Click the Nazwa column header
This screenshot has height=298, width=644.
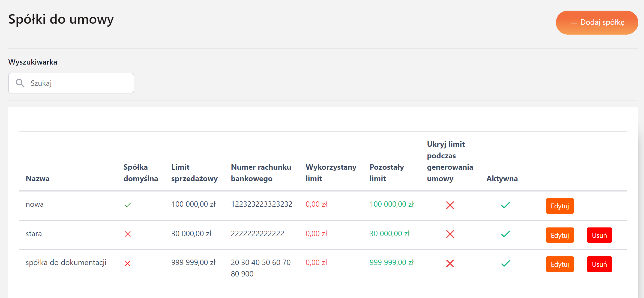pyautogui.click(x=38, y=179)
